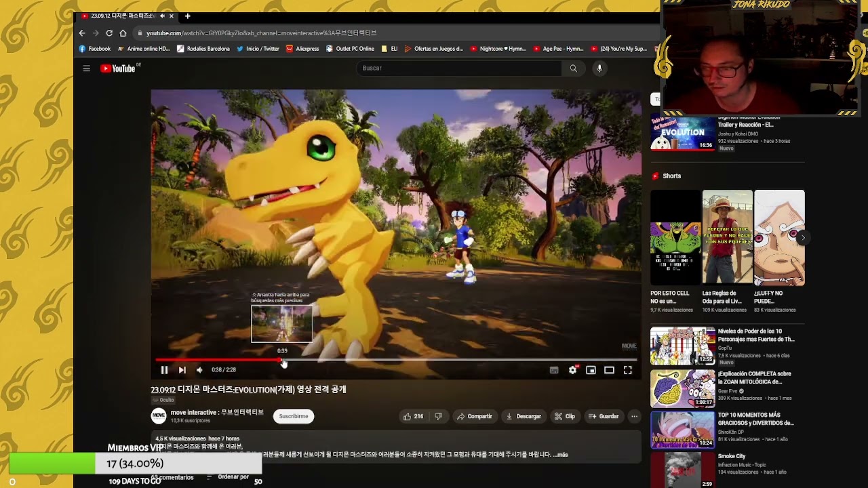
Task: Create a clip with Clip button
Action: click(x=564, y=416)
